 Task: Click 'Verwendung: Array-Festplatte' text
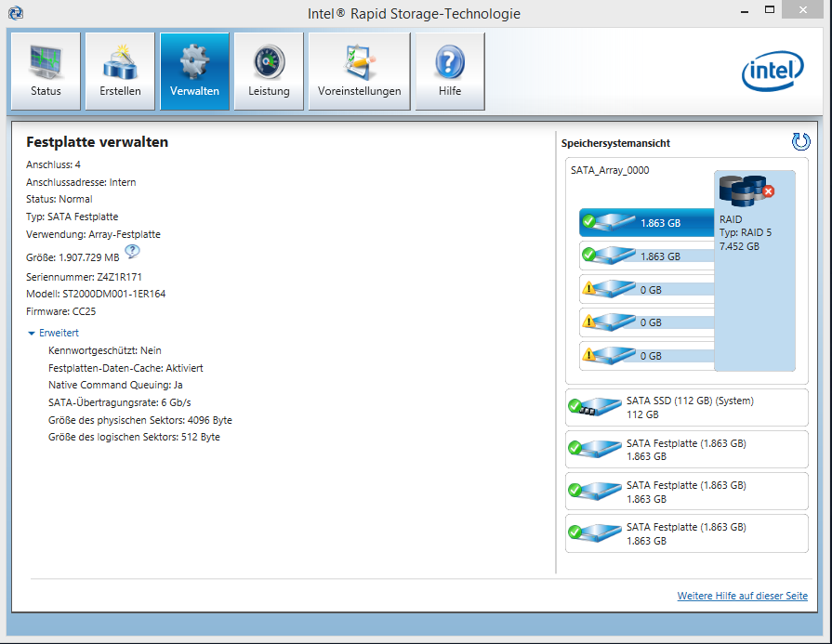point(93,234)
